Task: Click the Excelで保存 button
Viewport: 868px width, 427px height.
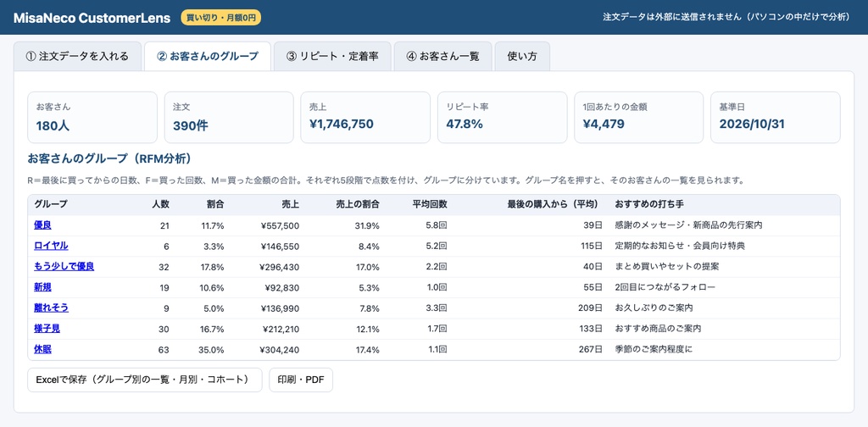Action: point(144,380)
